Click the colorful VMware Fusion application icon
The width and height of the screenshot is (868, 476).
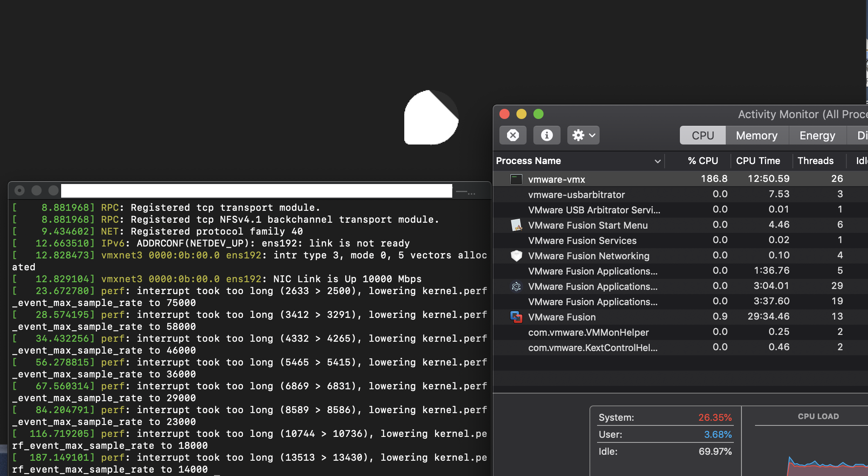pos(516,317)
